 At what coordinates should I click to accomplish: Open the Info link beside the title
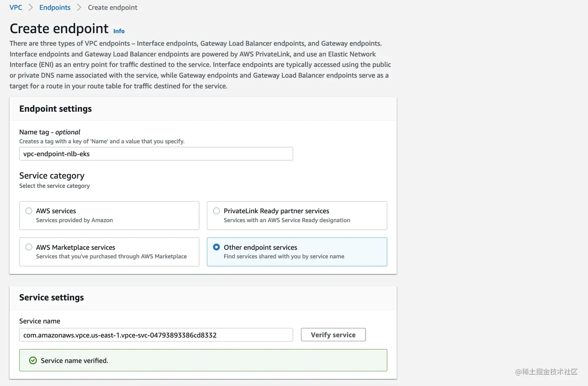[119, 31]
